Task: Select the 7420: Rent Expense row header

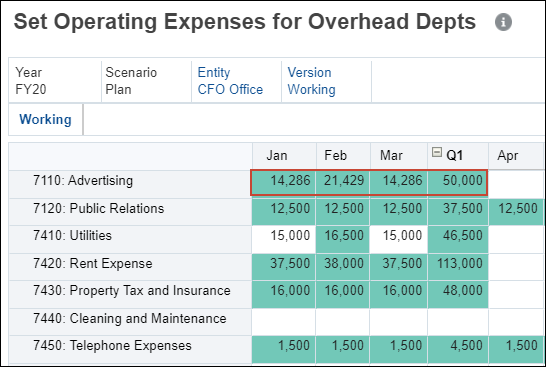Action: (130, 267)
